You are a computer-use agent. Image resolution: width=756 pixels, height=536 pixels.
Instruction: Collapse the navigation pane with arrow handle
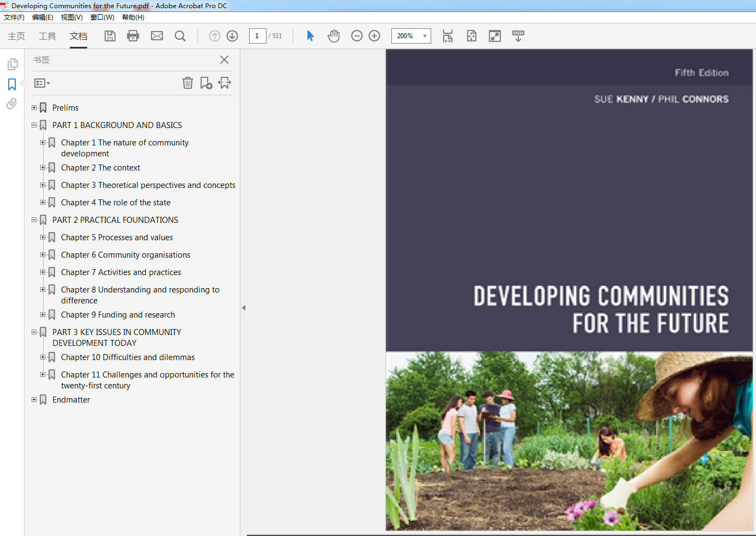point(244,308)
